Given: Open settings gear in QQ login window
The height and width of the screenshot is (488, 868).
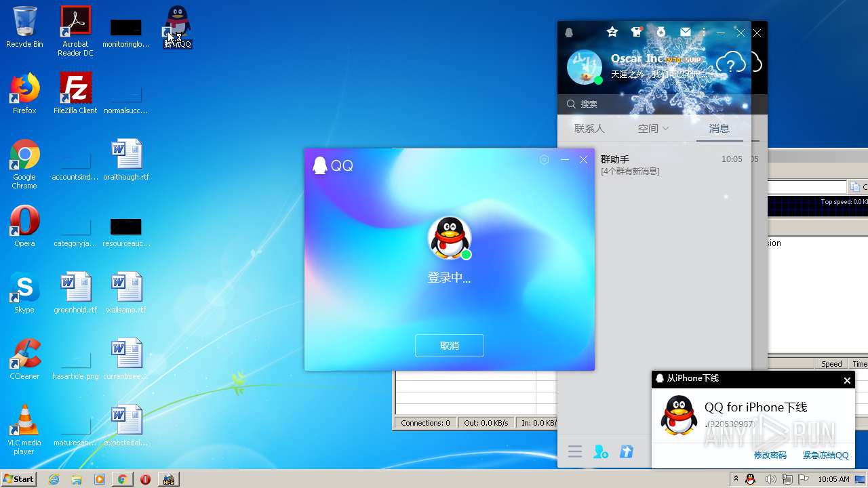Looking at the screenshot, I should point(544,160).
